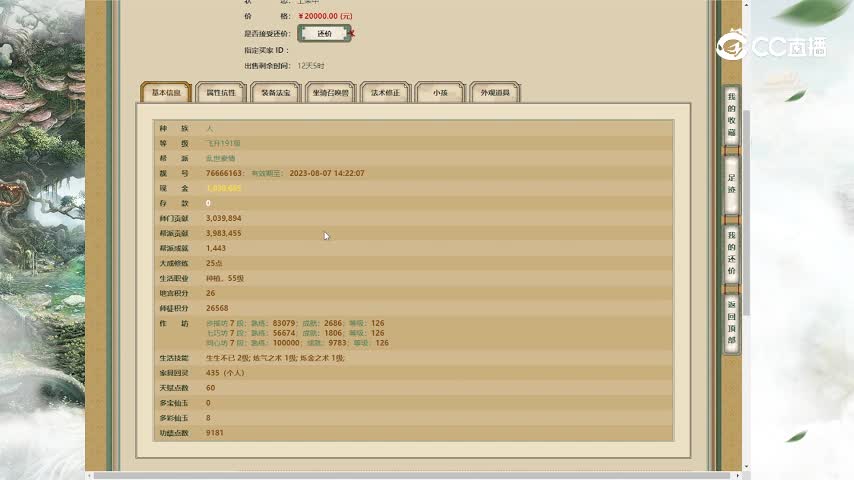
Task: Click the yellow 现金 cash amount
Action: (x=223, y=188)
